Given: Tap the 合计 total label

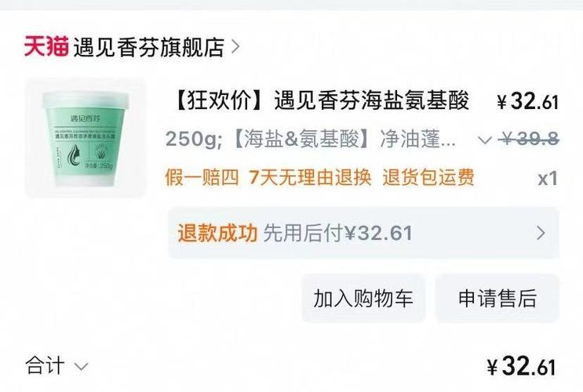Looking at the screenshot, I should click(45, 365).
